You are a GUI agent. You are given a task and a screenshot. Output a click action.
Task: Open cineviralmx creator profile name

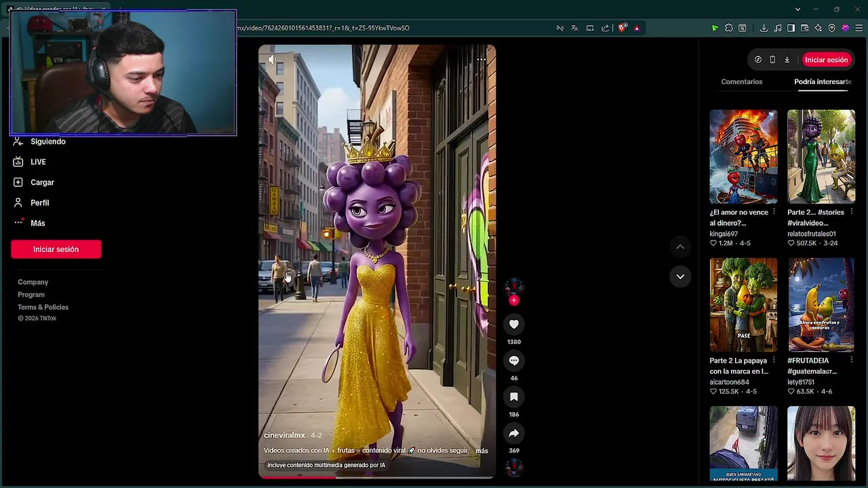[x=284, y=435]
